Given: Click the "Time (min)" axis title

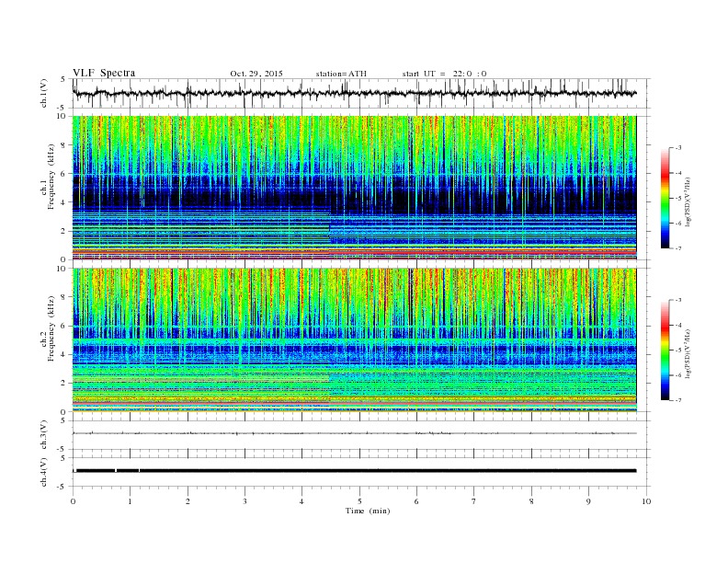Looking at the screenshot, I should pyautogui.click(x=368, y=511).
